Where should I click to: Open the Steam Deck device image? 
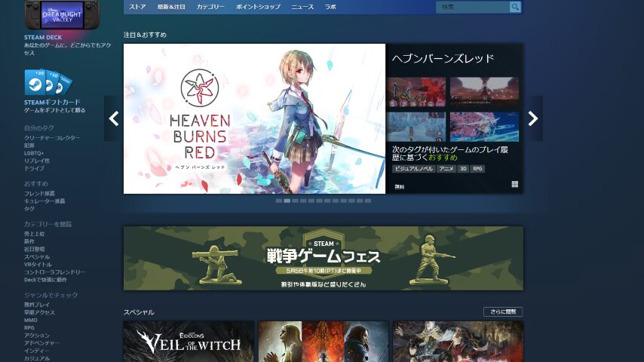[62, 15]
